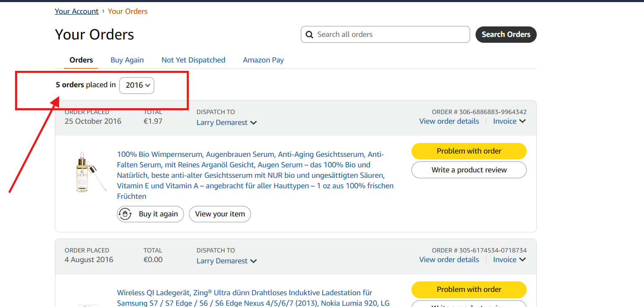
Task: Click the Search Orders button
Action: [506, 34]
